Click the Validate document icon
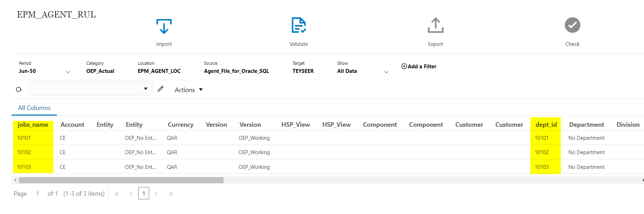Image resolution: width=644 pixels, height=214 pixels. tap(299, 25)
